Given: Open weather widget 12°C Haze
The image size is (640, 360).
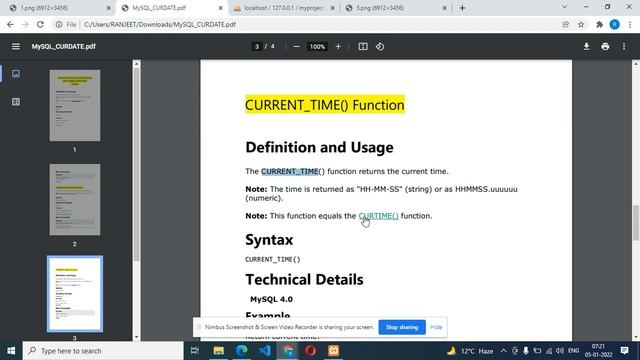Looking at the screenshot, I should (470, 351).
